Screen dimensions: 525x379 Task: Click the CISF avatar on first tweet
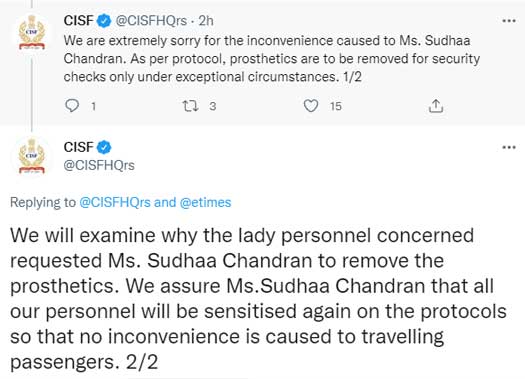[32, 32]
